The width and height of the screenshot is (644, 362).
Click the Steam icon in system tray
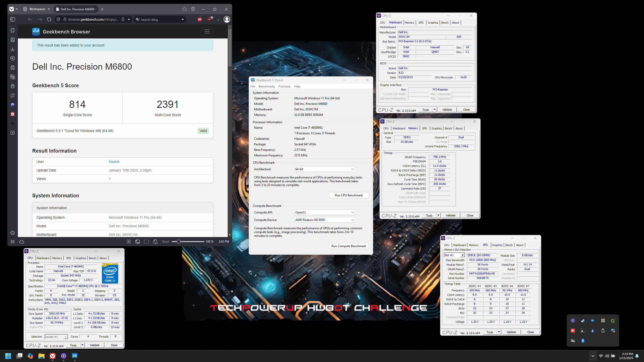[x=583, y=321]
